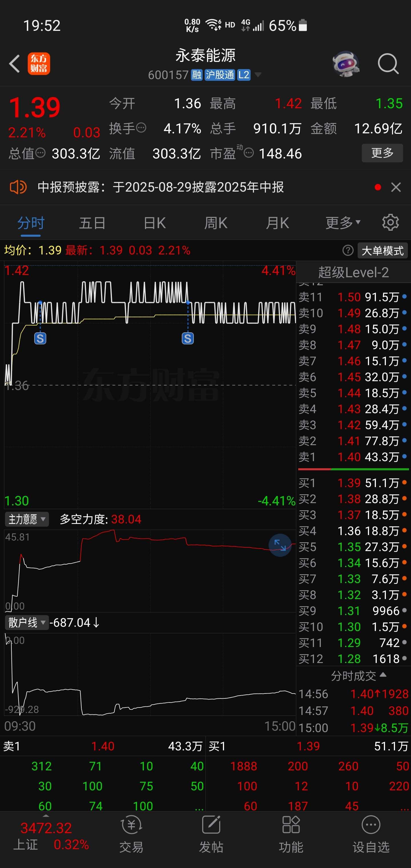Open the 功能 functions icon
This screenshot has width=411, height=868.
pos(291,834)
